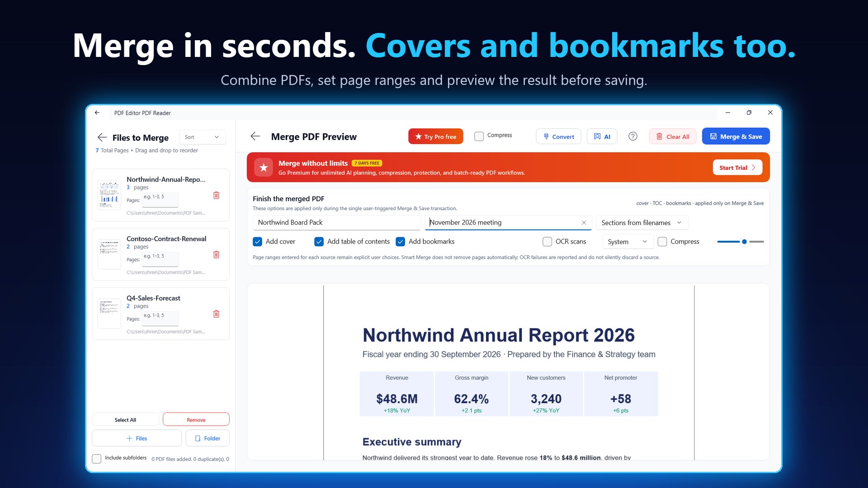Uncheck Add bookmarks option
Screen dimensions: 868x488
click(400, 242)
